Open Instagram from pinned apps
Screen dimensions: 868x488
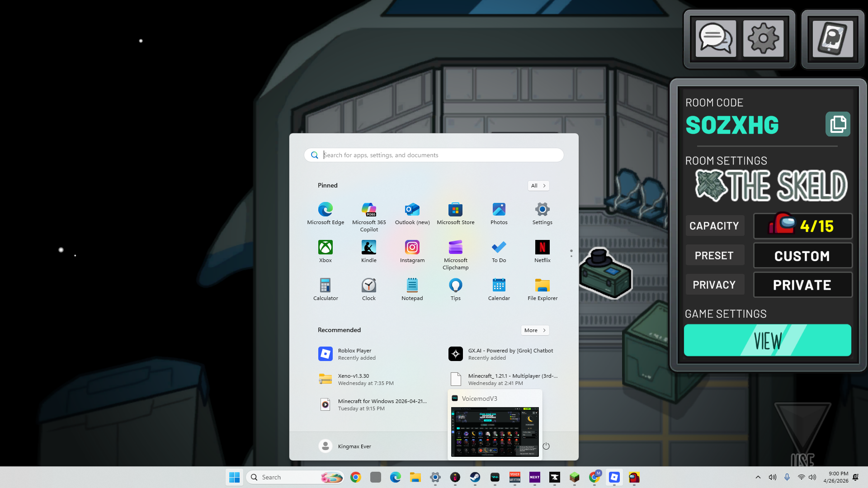pyautogui.click(x=412, y=252)
